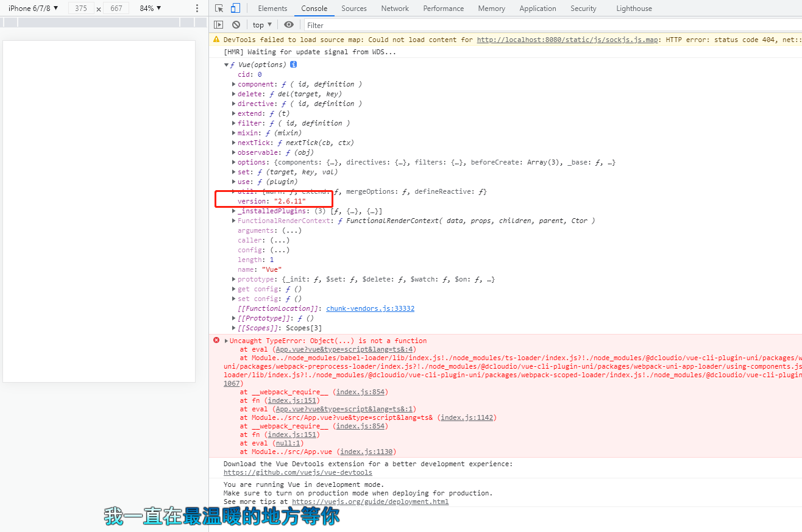Open the device toolbar three-dot menu
The image size is (802, 532).
197,9
